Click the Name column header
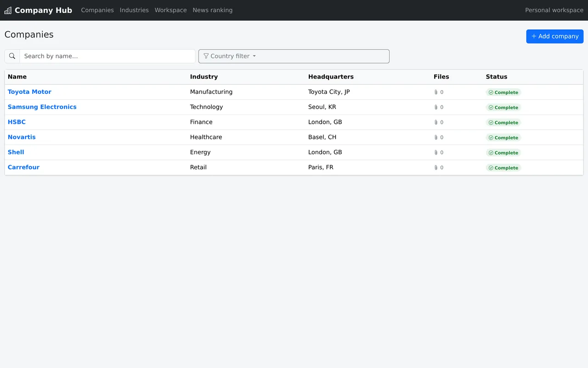The height and width of the screenshot is (368, 588). 17,77
